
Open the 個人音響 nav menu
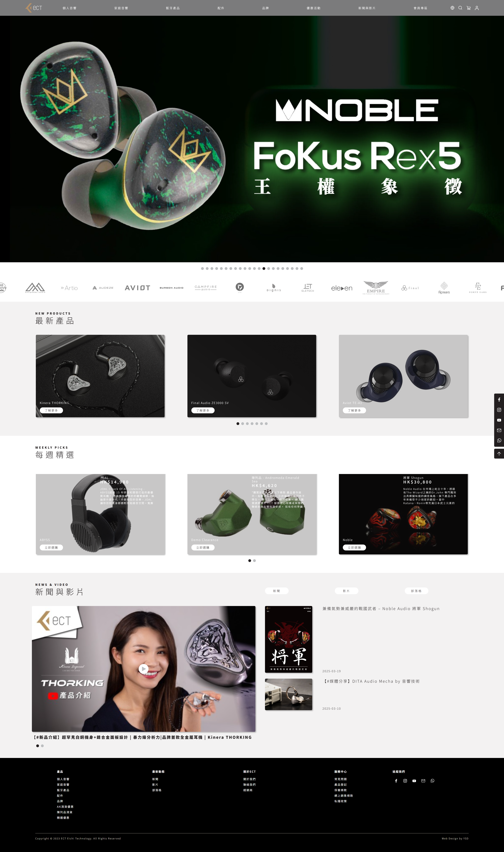click(x=69, y=8)
